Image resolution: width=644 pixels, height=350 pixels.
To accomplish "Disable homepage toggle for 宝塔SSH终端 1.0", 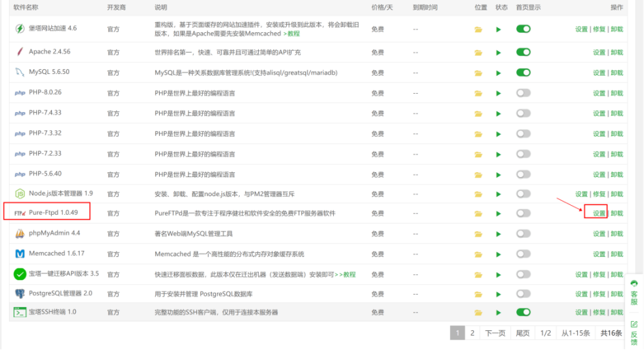I will (523, 312).
